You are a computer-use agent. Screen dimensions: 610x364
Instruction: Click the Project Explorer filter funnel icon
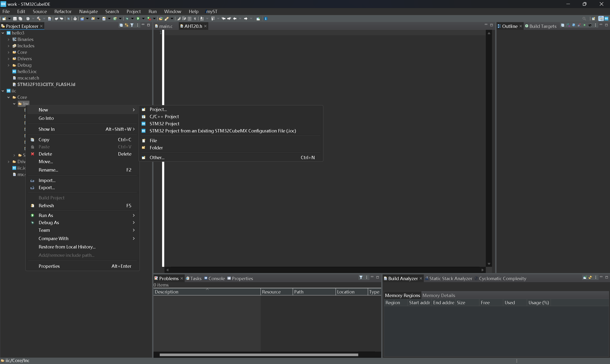coord(132,25)
